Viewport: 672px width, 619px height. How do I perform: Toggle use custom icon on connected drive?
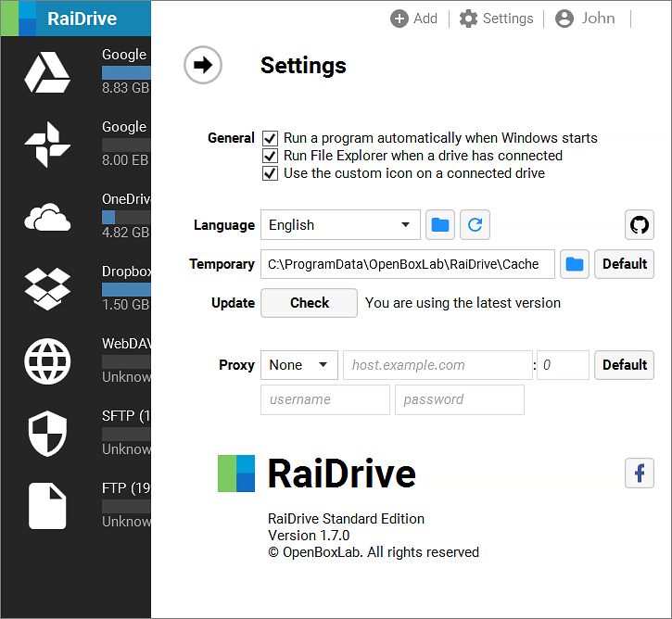click(270, 173)
